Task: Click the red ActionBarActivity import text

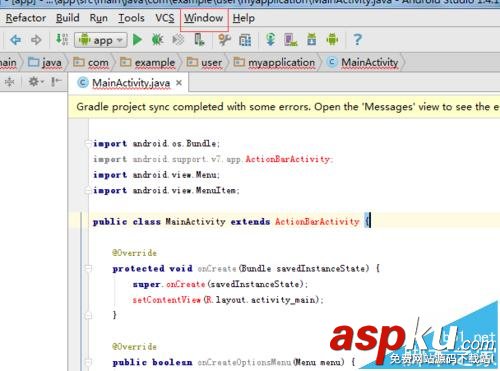Action: click(x=287, y=159)
